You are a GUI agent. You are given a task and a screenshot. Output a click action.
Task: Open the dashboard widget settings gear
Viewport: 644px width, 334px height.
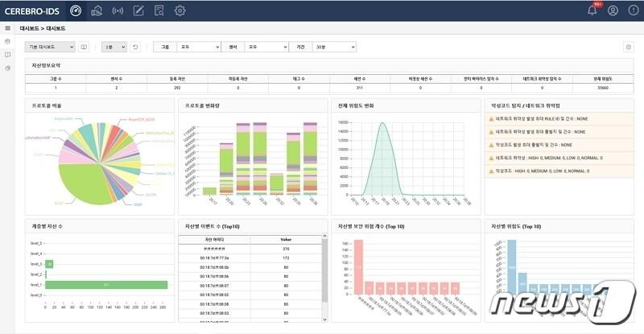click(628, 47)
